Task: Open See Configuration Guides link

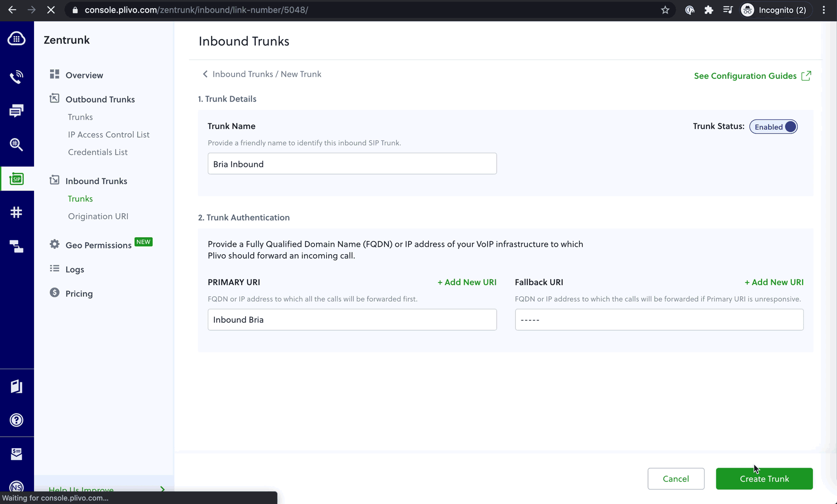Action: point(745,76)
